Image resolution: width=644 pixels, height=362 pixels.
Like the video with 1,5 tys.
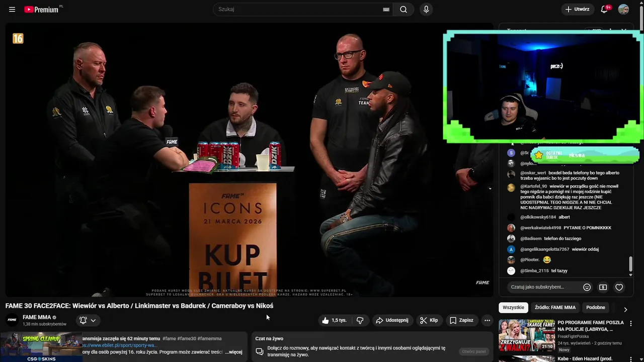point(335,320)
